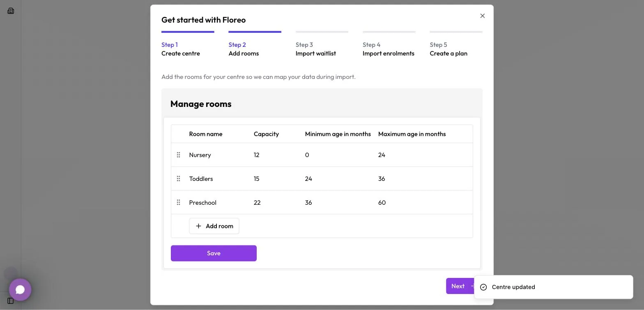Edit the Nursery room name

200,155
